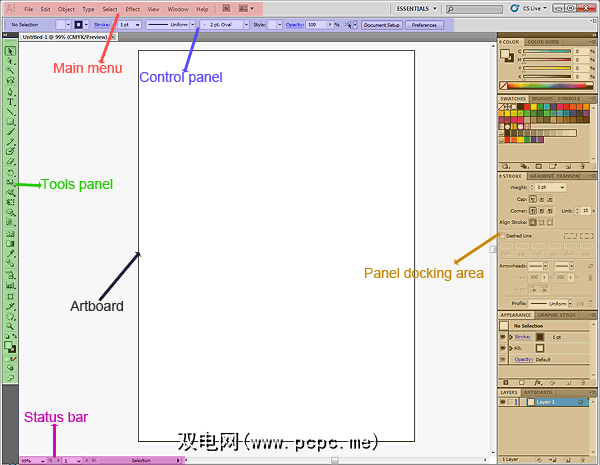Viewport: 600px width, 465px height.
Task: Choose the Projecting Cap stroke option
Action: coord(549,199)
